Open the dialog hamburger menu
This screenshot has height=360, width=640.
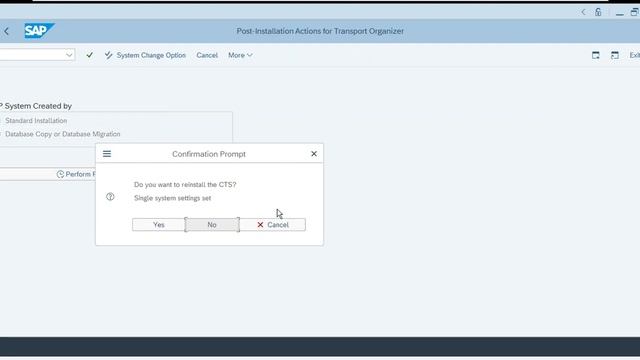pos(107,154)
